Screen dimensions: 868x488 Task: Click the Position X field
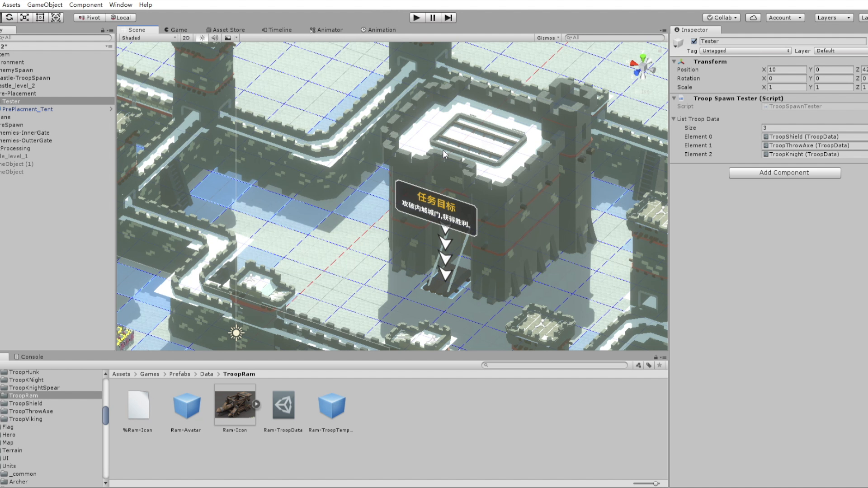coord(787,70)
